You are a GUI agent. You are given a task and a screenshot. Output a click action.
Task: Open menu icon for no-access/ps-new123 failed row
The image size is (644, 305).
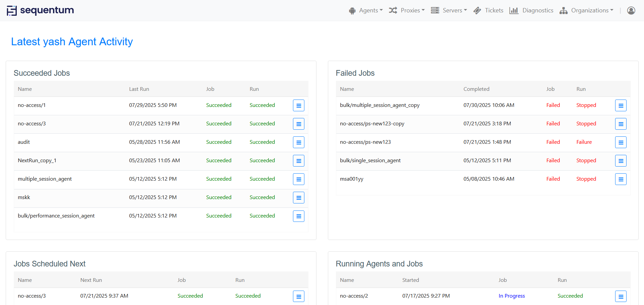(x=621, y=142)
